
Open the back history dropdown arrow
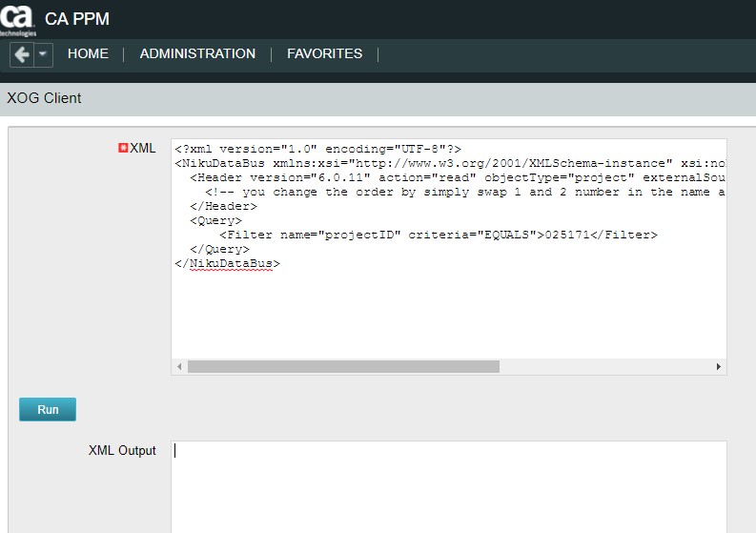tap(43, 54)
